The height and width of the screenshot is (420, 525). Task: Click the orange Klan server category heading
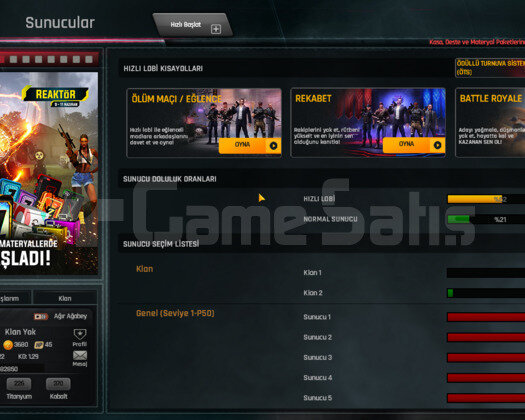[x=145, y=269]
